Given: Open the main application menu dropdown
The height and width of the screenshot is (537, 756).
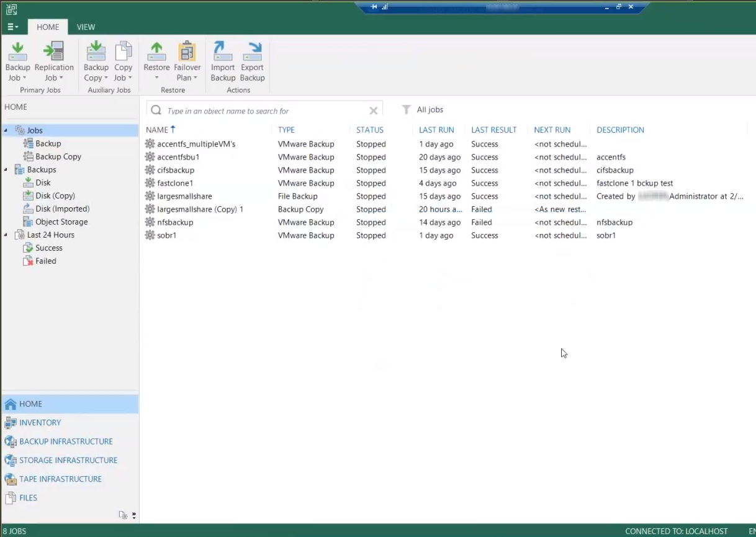Looking at the screenshot, I should coord(12,27).
